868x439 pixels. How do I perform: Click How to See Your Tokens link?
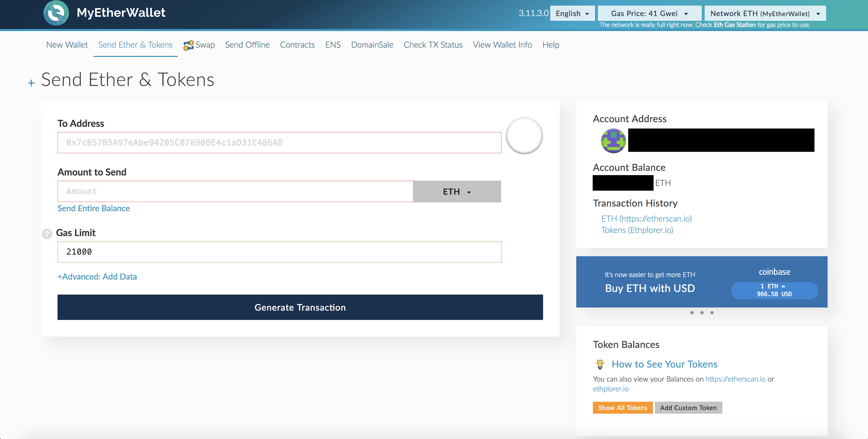click(x=664, y=364)
